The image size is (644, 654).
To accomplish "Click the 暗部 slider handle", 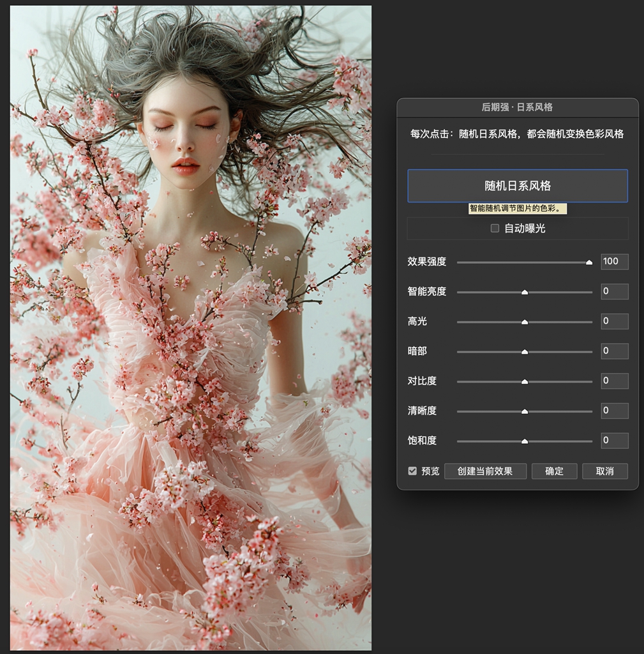I will (525, 351).
